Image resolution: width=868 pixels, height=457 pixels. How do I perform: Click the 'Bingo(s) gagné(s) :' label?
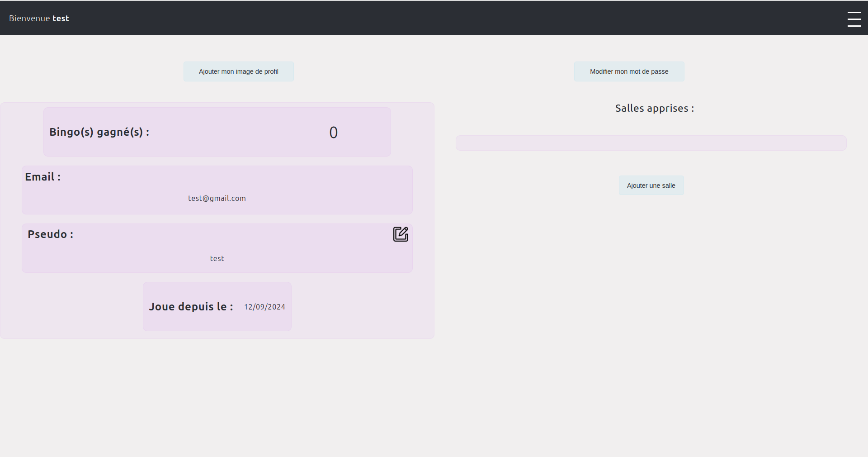[x=99, y=132]
